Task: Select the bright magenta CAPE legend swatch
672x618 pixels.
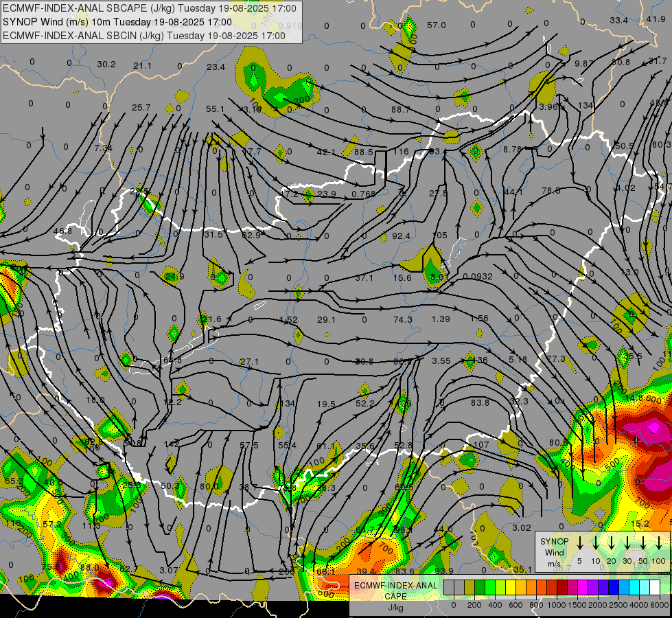Action: click(x=583, y=588)
